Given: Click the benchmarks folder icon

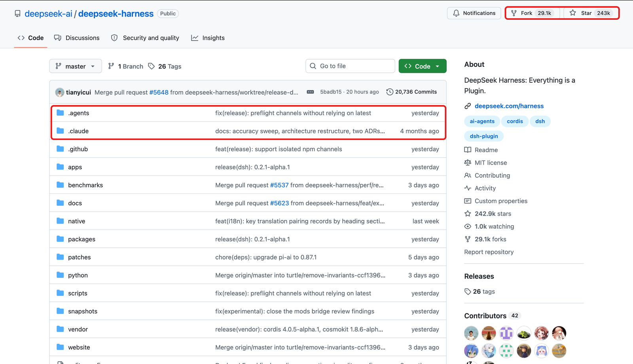Looking at the screenshot, I should [x=60, y=185].
